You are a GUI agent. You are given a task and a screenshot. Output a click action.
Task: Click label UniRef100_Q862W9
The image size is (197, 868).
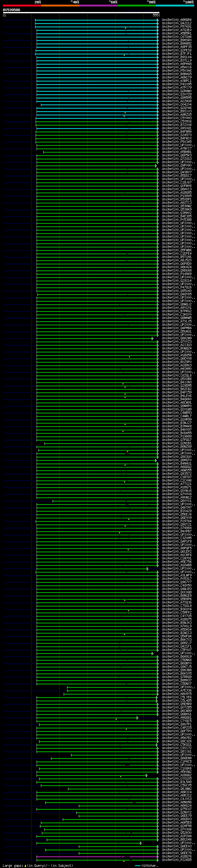(177, 338)
